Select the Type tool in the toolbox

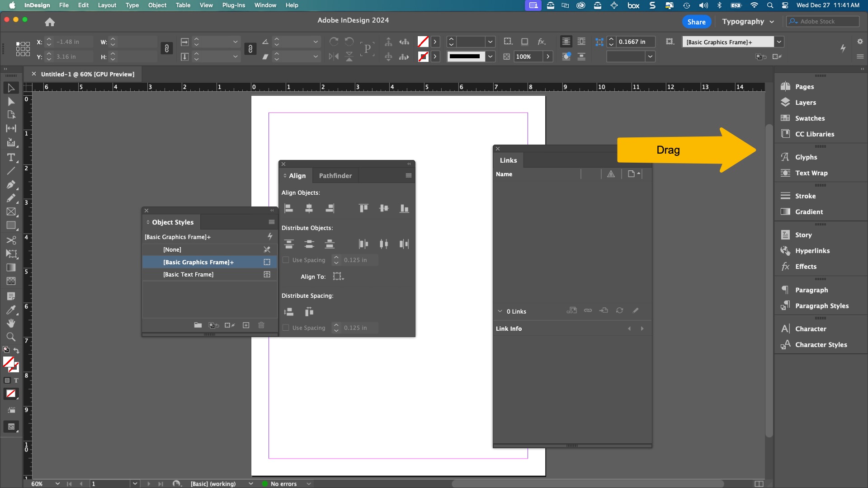click(x=11, y=157)
